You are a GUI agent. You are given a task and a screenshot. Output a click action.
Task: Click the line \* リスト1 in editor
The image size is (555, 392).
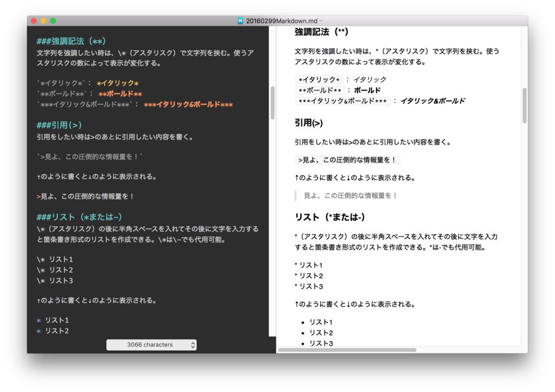tap(55, 259)
